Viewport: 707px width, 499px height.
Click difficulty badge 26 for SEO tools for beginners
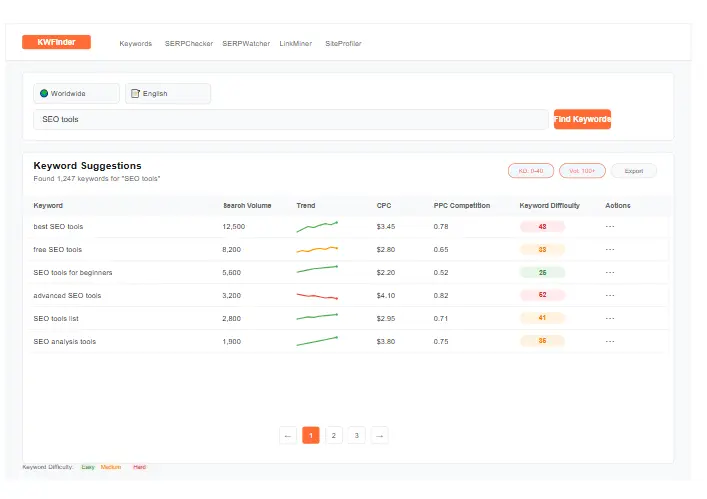pyautogui.click(x=542, y=272)
